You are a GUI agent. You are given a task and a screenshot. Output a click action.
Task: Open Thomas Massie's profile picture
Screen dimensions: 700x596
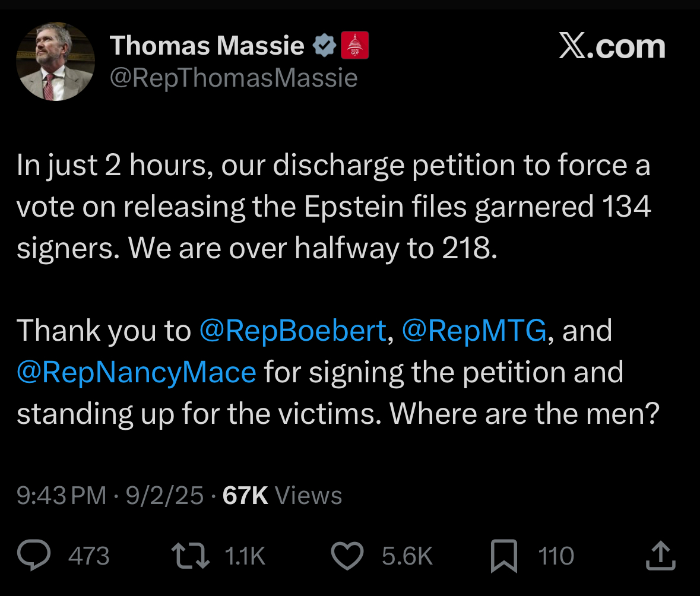pyautogui.click(x=55, y=62)
